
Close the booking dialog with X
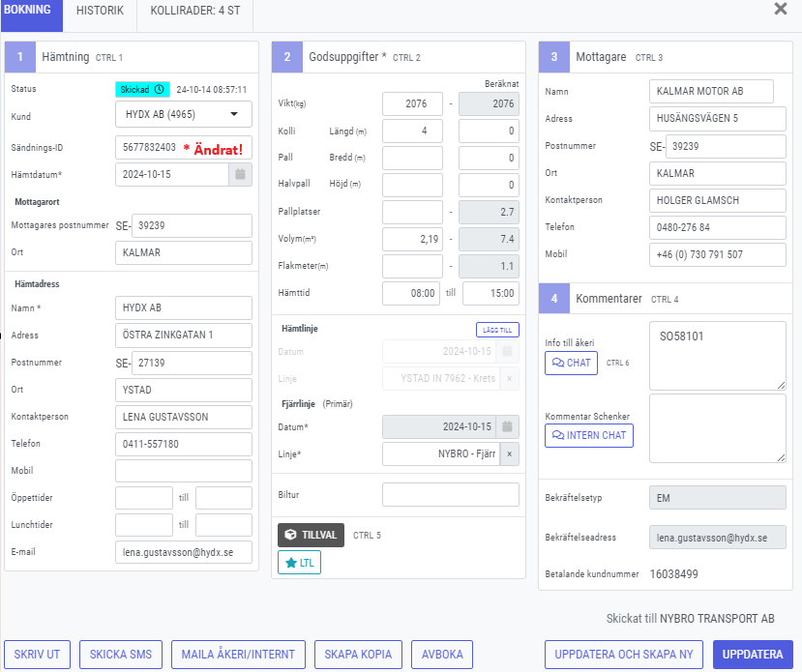click(x=780, y=9)
